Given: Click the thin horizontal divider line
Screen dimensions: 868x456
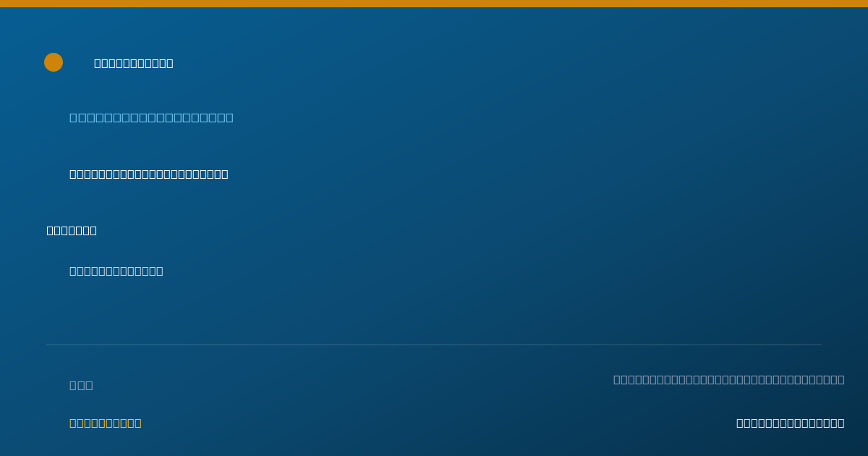Looking at the screenshot, I should (434, 345).
